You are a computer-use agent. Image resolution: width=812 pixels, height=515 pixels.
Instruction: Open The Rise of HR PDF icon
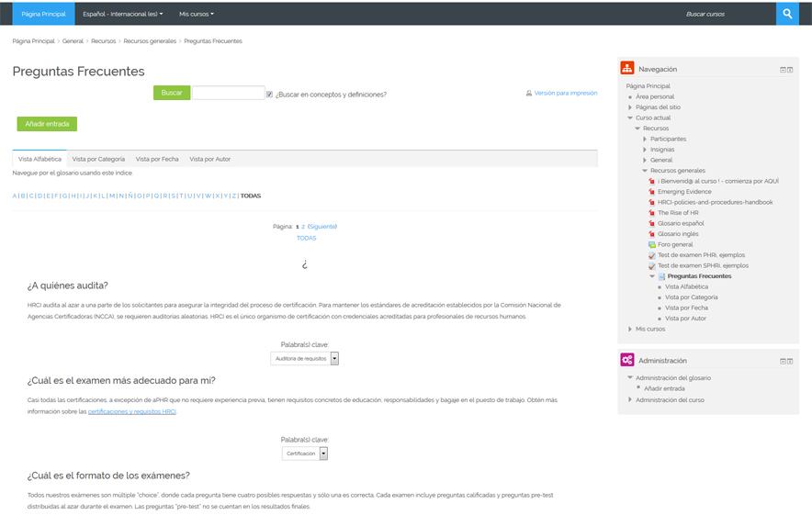point(651,213)
